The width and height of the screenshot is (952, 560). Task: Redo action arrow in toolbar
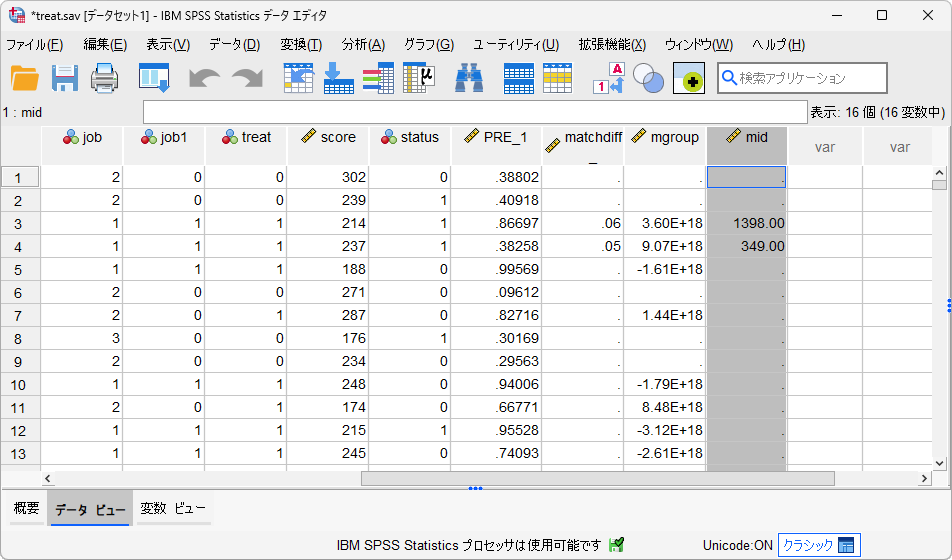[x=248, y=78]
